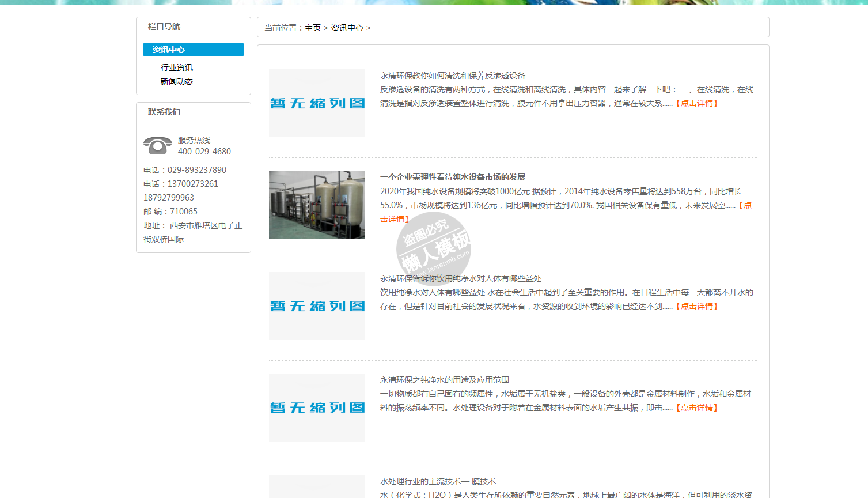Open article 永清环保之纯净水的用途及应用范围
This screenshot has width=868, height=498.
click(445, 380)
